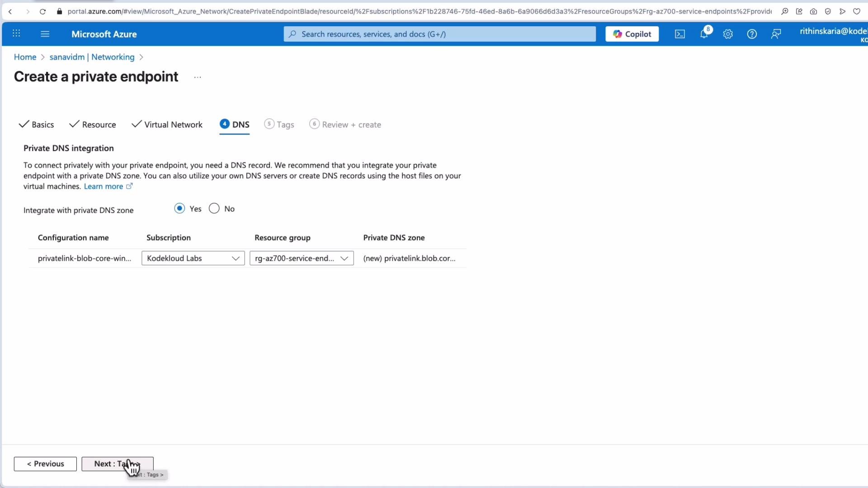Open the ellipsis menu beside page title
Screen dimensions: 868x488
point(198,77)
